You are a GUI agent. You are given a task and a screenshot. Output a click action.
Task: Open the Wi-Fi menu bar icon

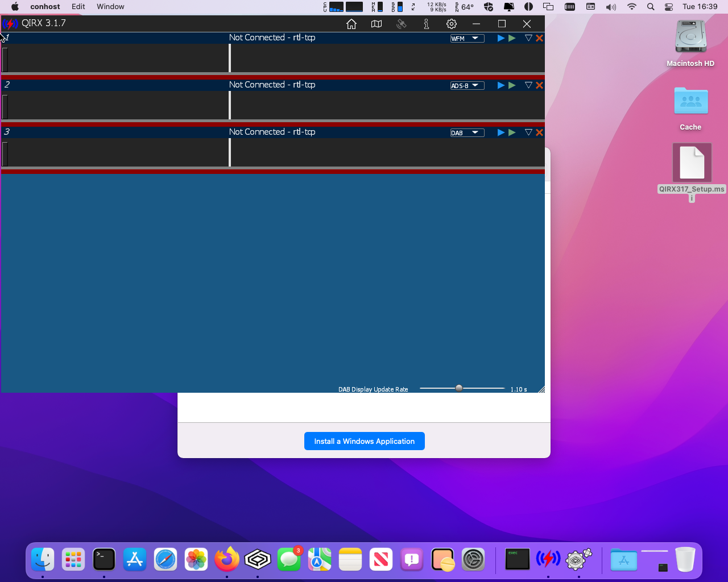631,7
